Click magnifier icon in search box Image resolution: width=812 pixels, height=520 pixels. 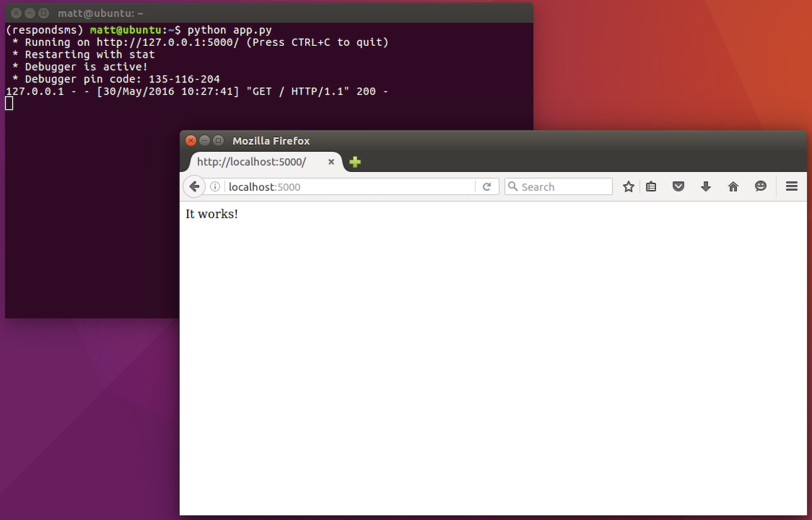tap(512, 186)
